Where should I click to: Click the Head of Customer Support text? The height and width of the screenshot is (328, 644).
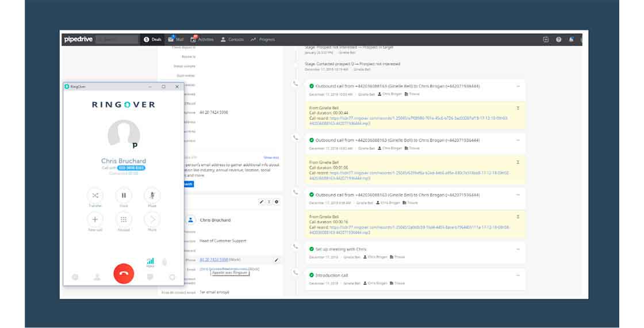click(223, 241)
